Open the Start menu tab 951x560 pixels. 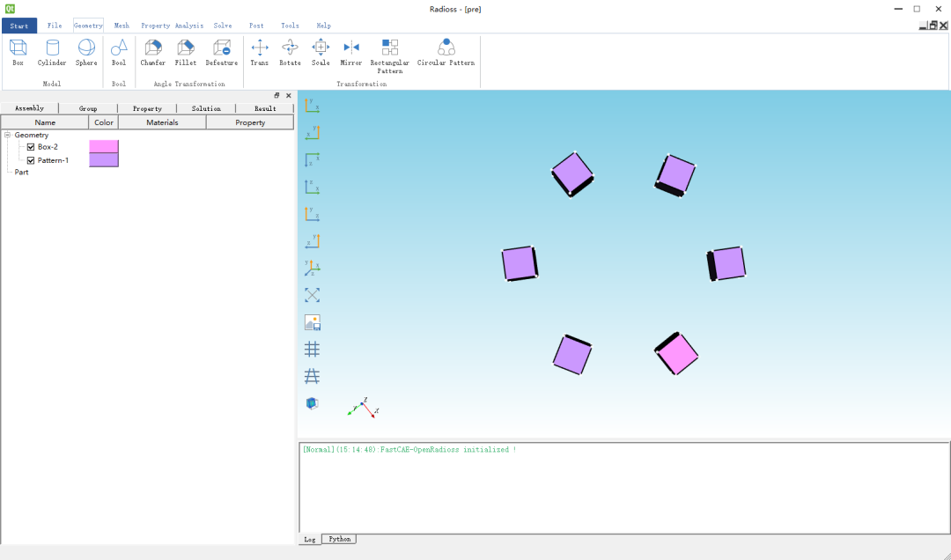[x=18, y=26]
